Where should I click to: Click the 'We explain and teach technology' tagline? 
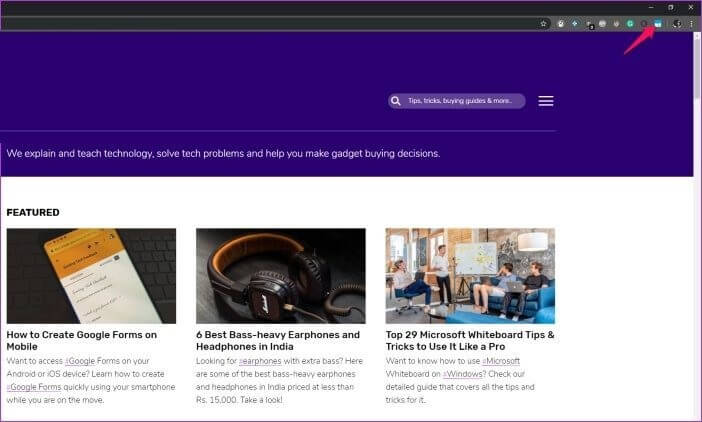[x=223, y=153]
